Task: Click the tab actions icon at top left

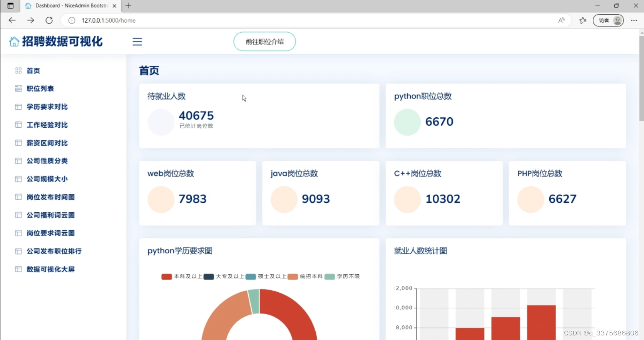Action: 10,6
